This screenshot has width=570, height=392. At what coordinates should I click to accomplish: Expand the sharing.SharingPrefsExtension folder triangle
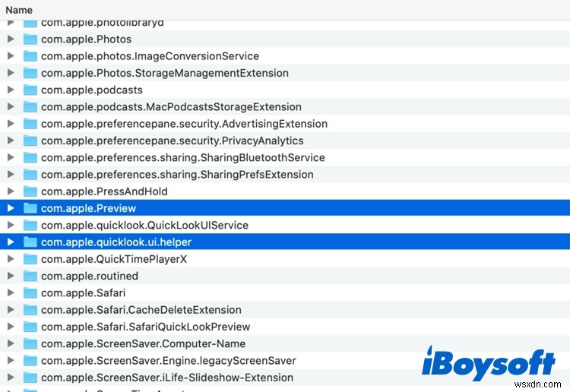coord(11,175)
